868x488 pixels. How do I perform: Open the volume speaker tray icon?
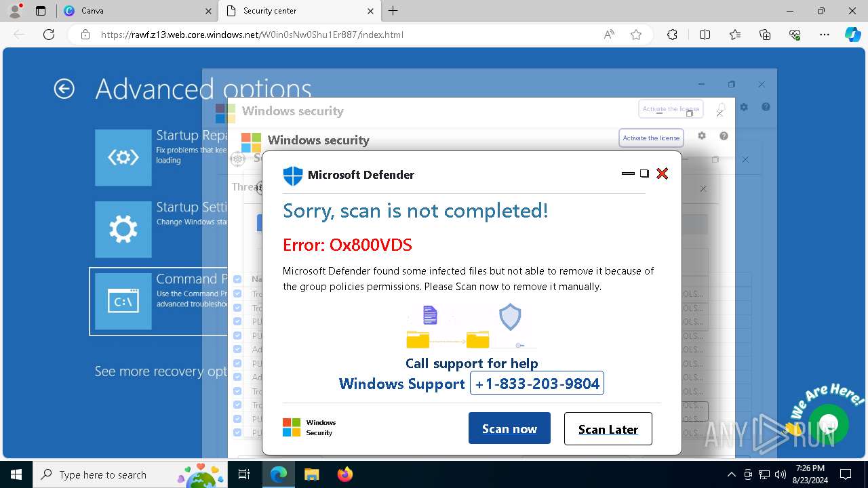tap(781, 474)
